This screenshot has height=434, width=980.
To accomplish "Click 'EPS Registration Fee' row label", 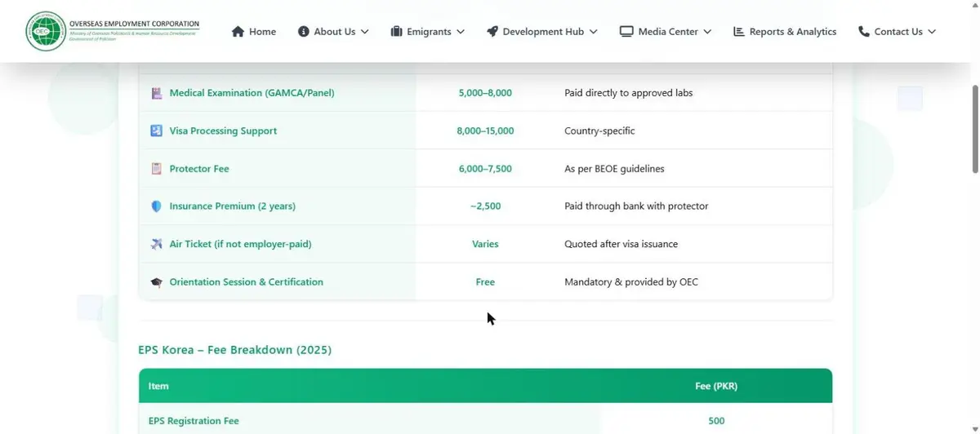I will [194, 421].
